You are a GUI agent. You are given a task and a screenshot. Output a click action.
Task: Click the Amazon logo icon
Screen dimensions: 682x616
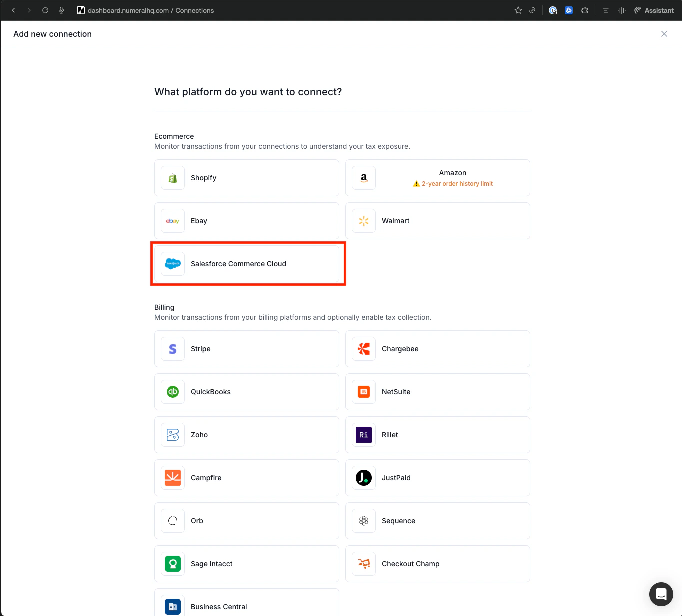(364, 178)
